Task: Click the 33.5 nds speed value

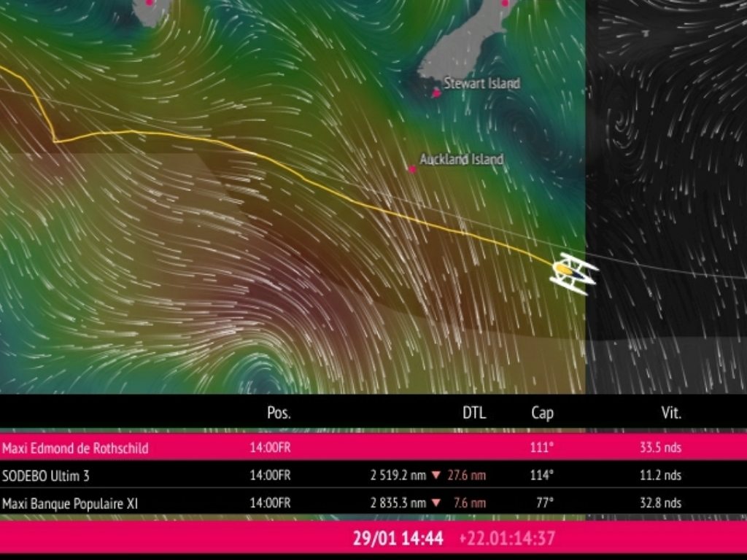Action: 660,448
